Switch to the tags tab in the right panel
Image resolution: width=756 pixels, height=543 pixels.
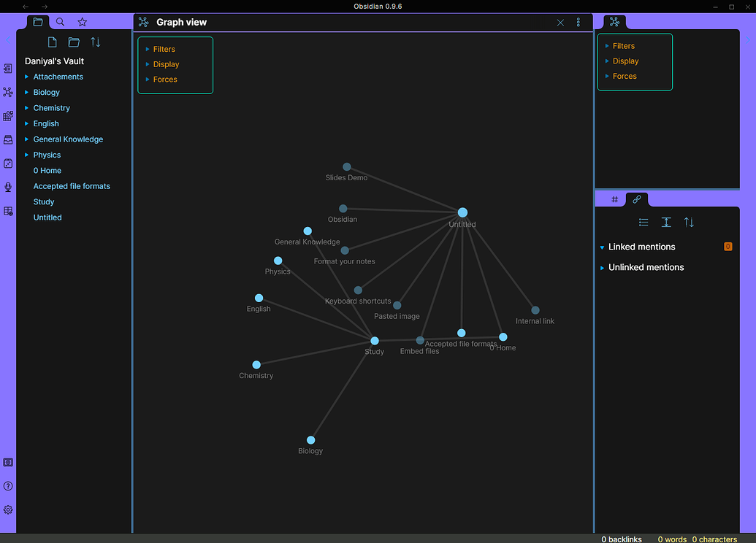pyautogui.click(x=614, y=199)
